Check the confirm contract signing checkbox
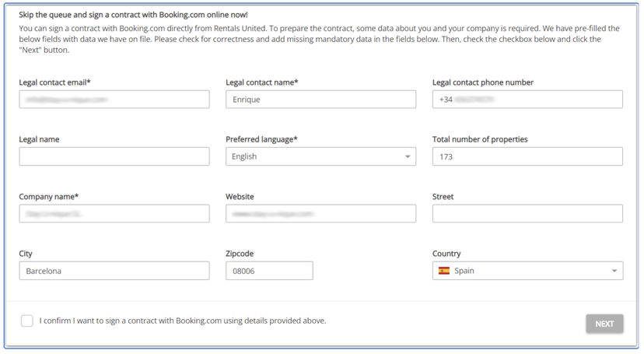This screenshot has width=644, height=354. (x=27, y=321)
